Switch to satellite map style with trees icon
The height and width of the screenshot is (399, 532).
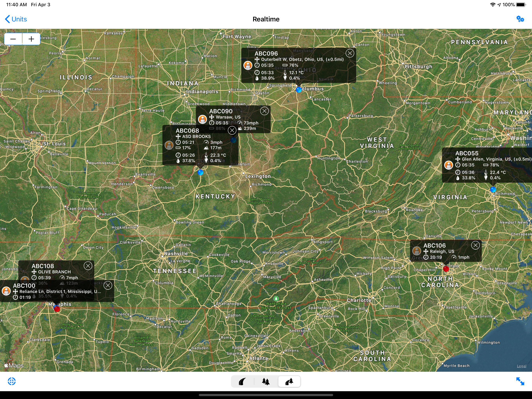point(266,381)
